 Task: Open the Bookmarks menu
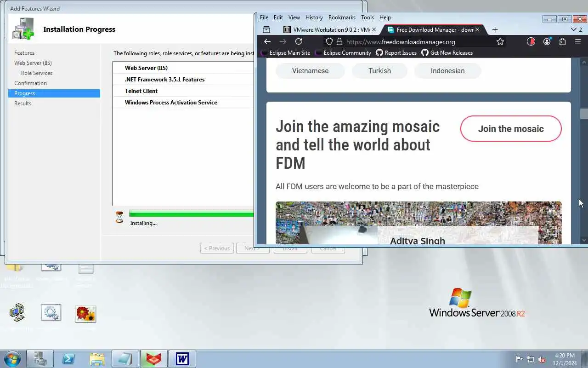pyautogui.click(x=342, y=17)
